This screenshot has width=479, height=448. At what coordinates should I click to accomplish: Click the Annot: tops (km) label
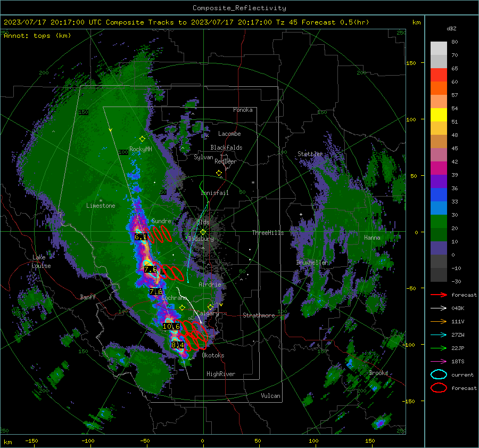[x=37, y=36]
